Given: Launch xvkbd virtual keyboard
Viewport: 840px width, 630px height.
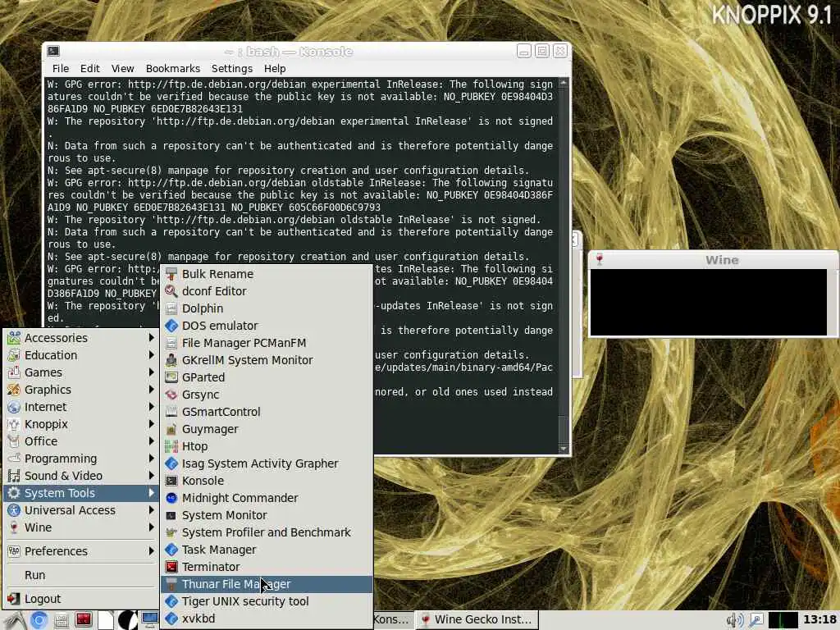Looking at the screenshot, I should pos(267,619).
